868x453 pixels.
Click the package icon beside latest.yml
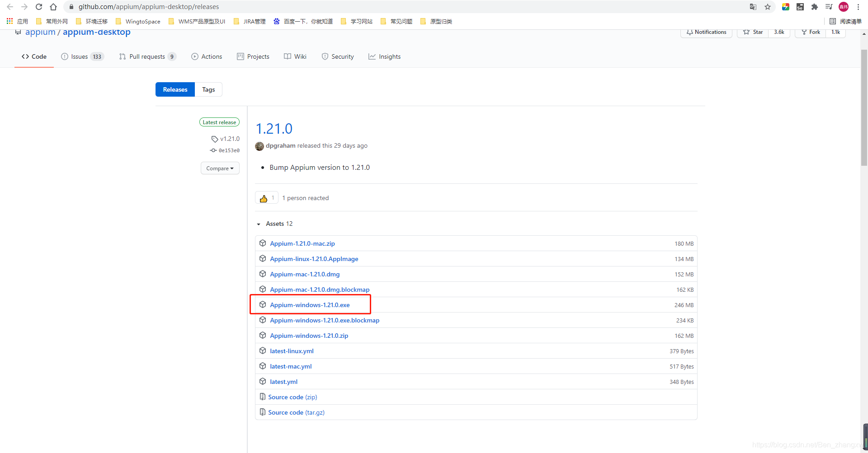(x=263, y=381)
